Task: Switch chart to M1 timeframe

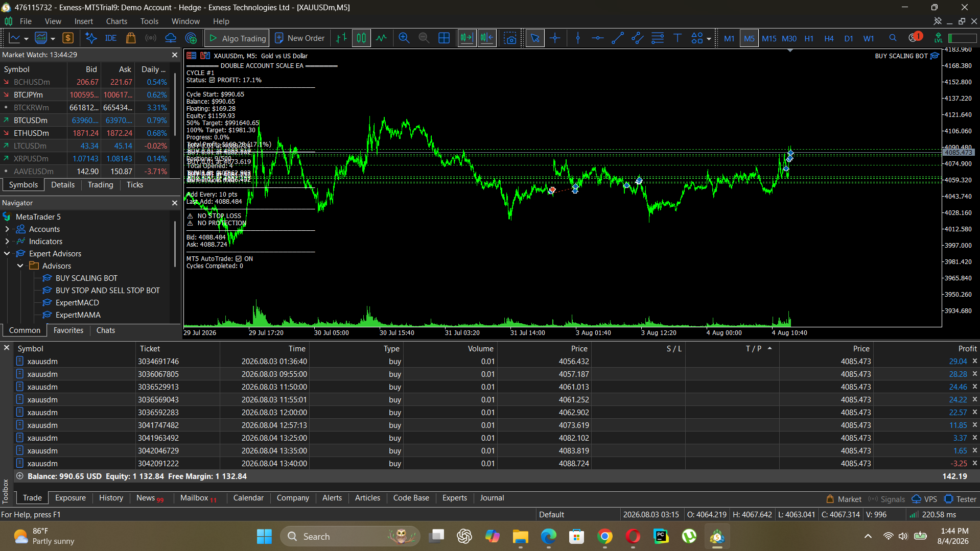Action: tap(729, 38)
